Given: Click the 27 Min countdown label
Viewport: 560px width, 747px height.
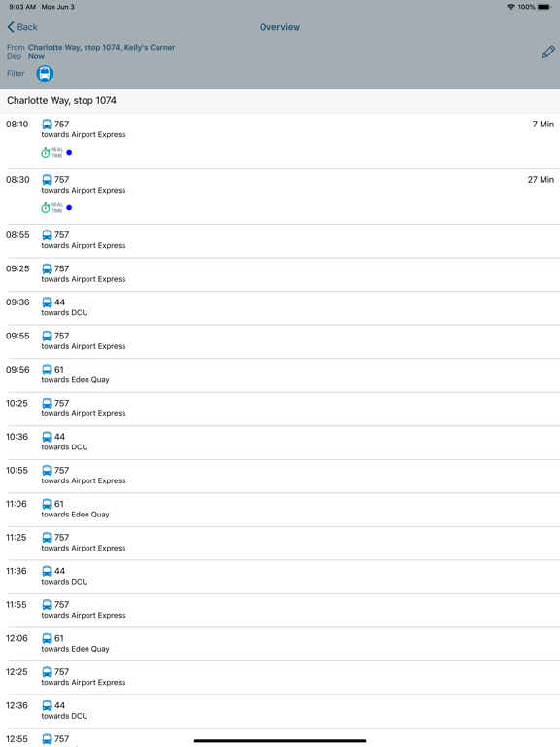Looking at the screenshot, I should (x=541, y=180).
